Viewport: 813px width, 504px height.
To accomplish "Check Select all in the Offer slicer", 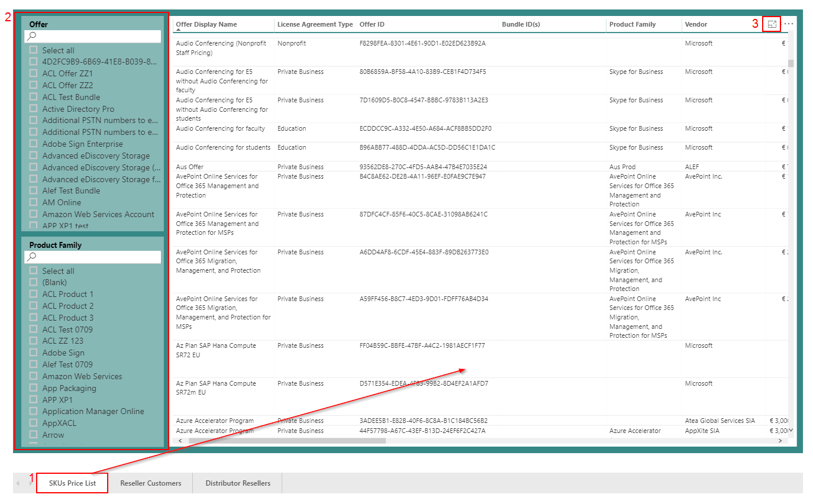I will [x=33, y=50].
